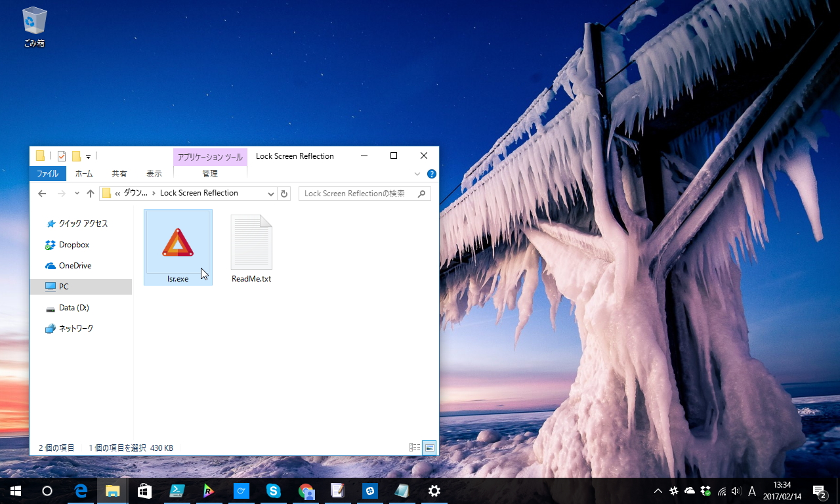
Task: Click the breadcrumb chevron before Lock Screen Reflection
Action: click(x=154, y=194)
